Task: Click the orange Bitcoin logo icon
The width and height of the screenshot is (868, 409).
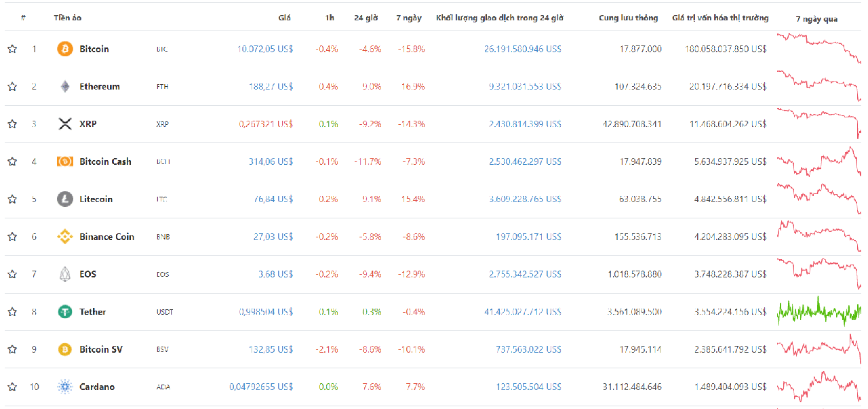Action: [x=64, y=49]
